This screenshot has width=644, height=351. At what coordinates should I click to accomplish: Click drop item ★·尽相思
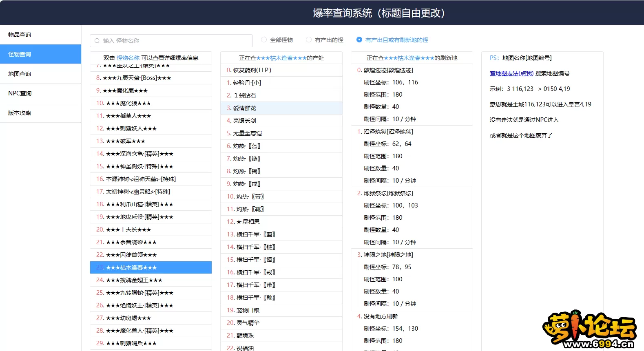[281, 222]
